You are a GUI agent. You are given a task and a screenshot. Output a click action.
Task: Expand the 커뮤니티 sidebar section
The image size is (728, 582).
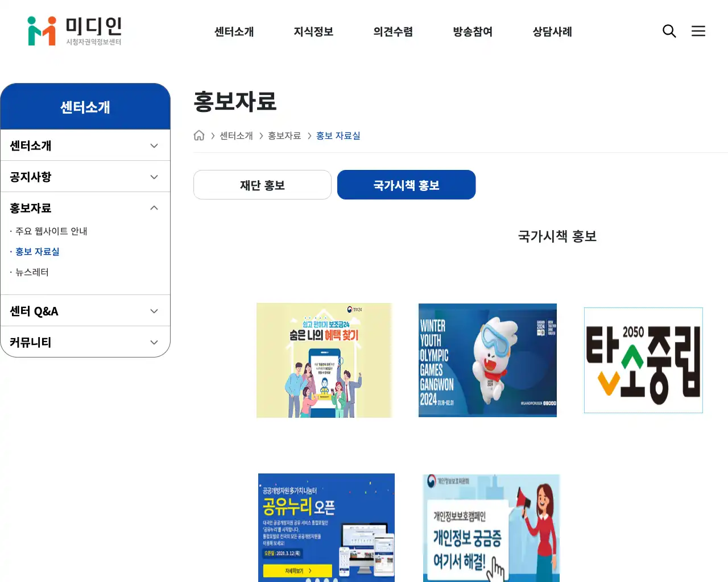(x=85, y=342)
